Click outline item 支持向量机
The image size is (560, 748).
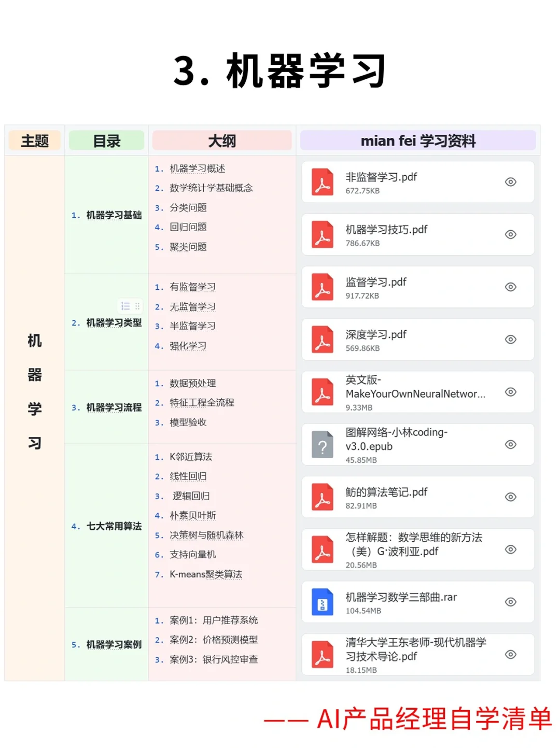point(192,554)
